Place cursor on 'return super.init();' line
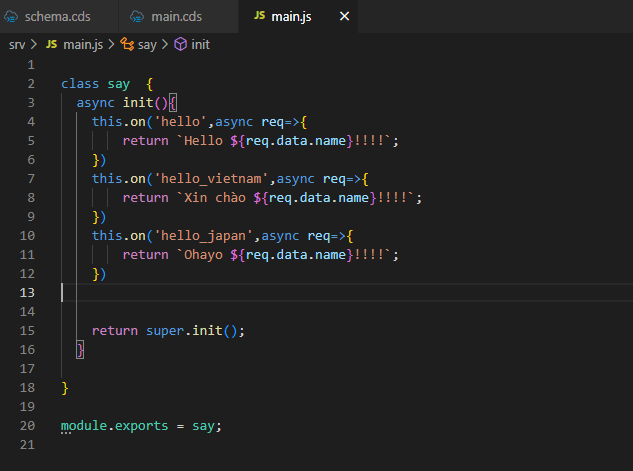 click(x=168, y=330)
